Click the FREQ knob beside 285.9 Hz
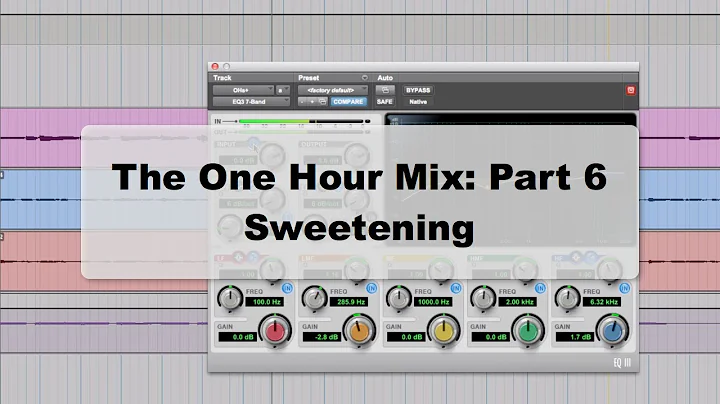 point(314,297)
